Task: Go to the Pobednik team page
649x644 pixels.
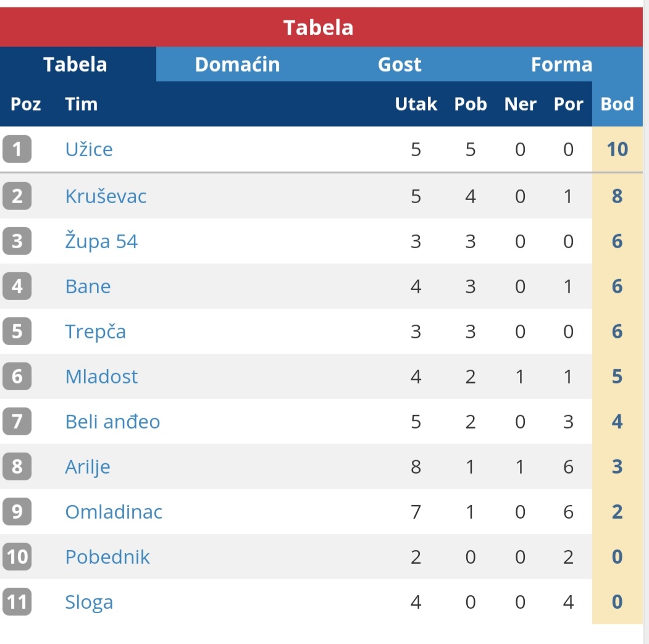Action: tap(107, 557)
